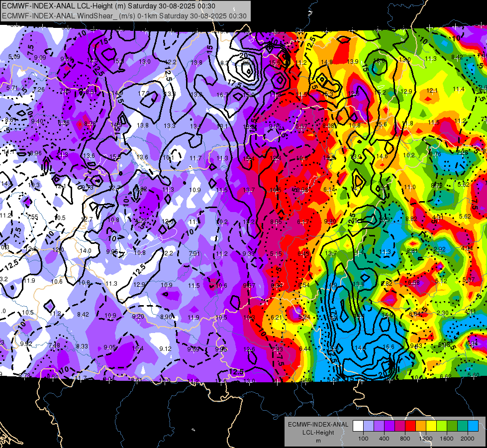Click the LCL-Height title line in header

(108, 6)
